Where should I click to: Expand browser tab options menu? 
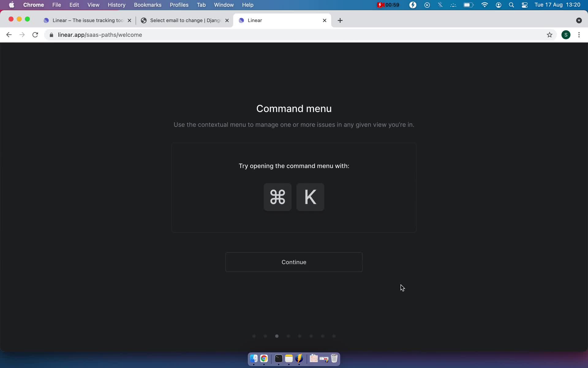pyautogui.click(x=579, y=20)
